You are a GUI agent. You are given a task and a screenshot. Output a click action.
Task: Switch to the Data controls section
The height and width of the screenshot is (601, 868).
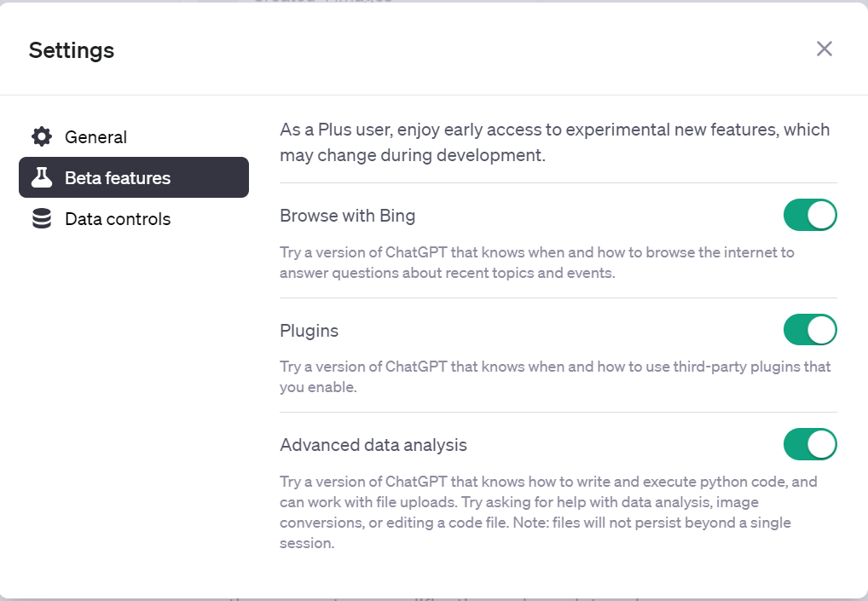tap(118, 219)
